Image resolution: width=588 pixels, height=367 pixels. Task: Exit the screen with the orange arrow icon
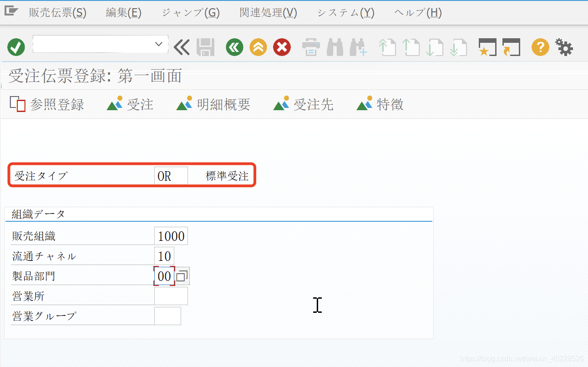point(258,47)
